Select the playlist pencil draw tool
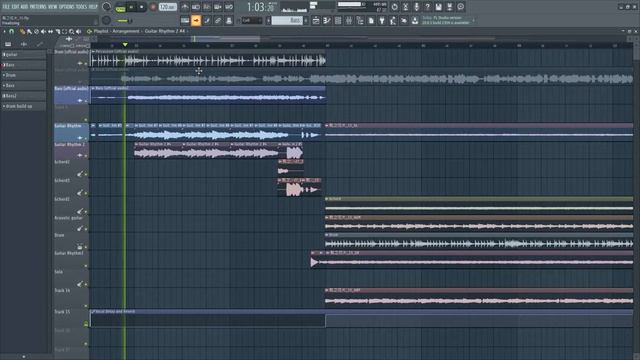This screenshot has width=640, height=360. pyautogui.click(x=22, y=31)
